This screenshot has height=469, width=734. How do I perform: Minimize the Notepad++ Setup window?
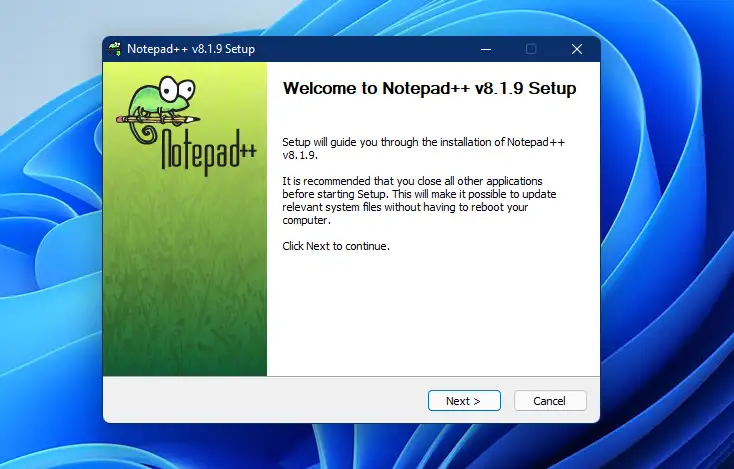coord(486,49)
